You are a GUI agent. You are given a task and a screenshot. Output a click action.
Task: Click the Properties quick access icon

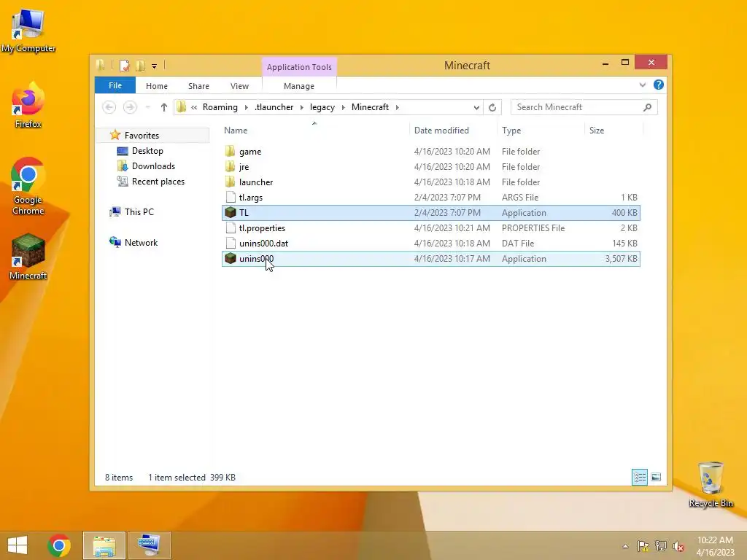[124, 66]
